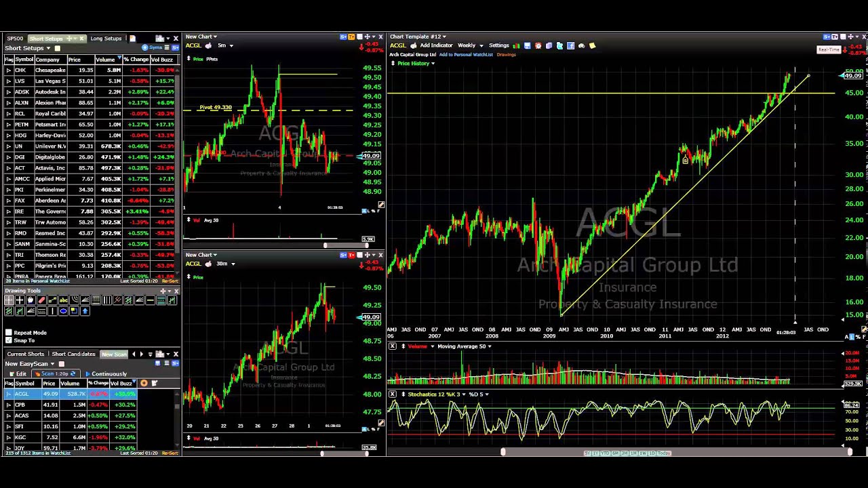Switch to the SP500 tab
The height and width of the screenshot is (488, 868).
(15, 39)
